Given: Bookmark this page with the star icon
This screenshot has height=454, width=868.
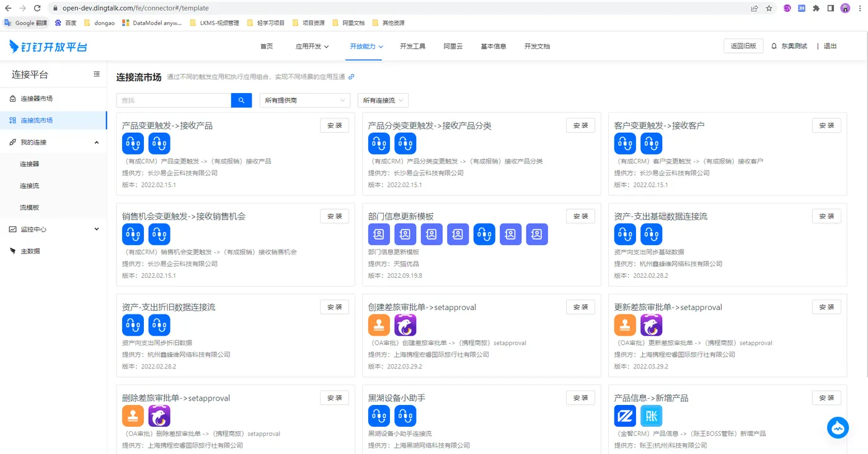Looking at the screenshot, I should (769, 8).
